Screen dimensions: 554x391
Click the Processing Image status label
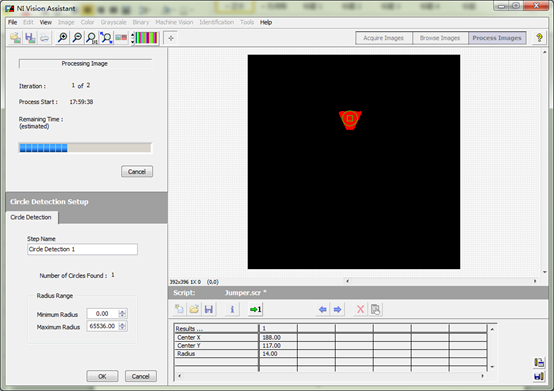[x=84, y=64]
